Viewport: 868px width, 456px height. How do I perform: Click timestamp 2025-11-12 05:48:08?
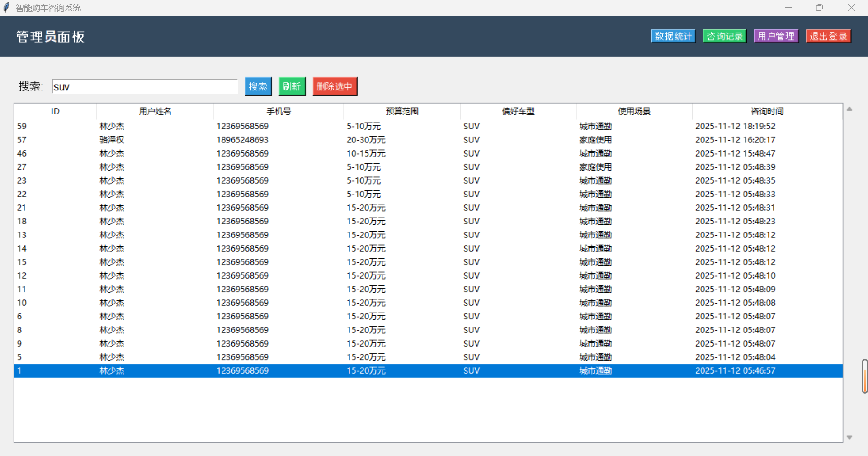[735, 303]
